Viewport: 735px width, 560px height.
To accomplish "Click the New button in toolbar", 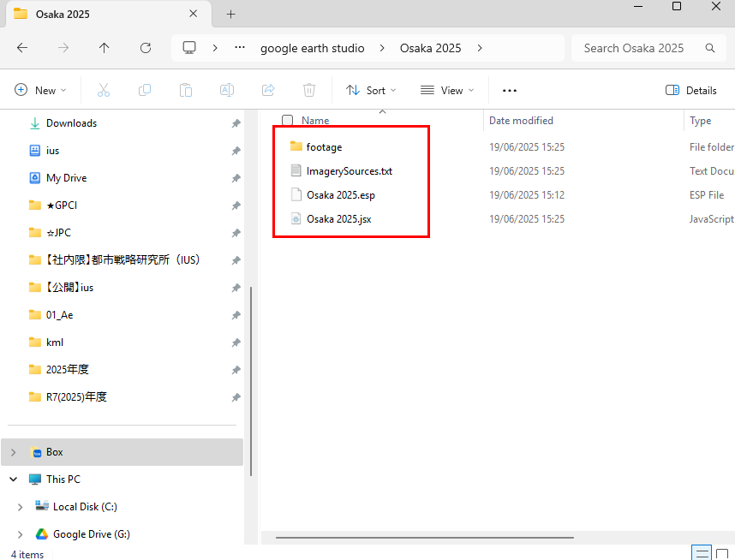I will click(41, 90).
